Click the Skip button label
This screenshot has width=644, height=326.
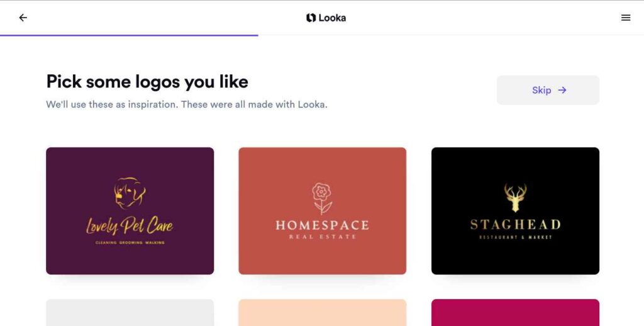pos(541,90)
